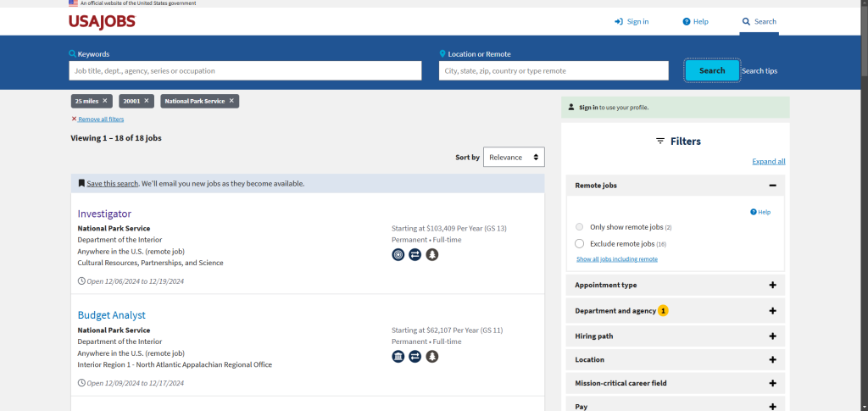
Task: Expand the Hiring path filter
Action: click(x=772, y=336)
